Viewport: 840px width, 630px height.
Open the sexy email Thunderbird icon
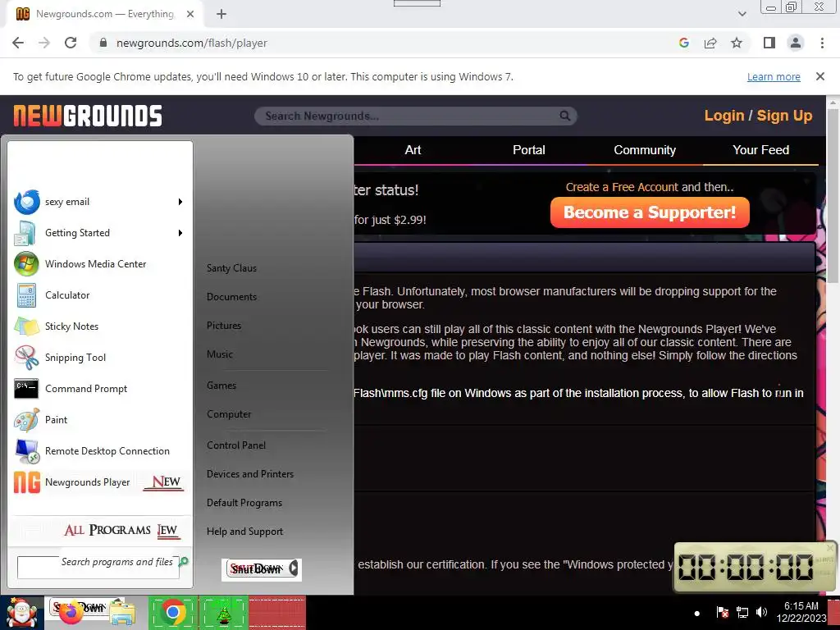(x=27, y=202)
